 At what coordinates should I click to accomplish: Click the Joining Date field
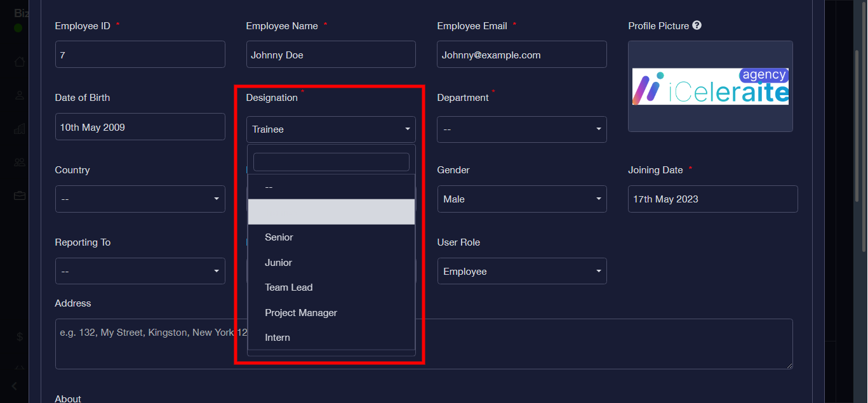pos(712,199)
